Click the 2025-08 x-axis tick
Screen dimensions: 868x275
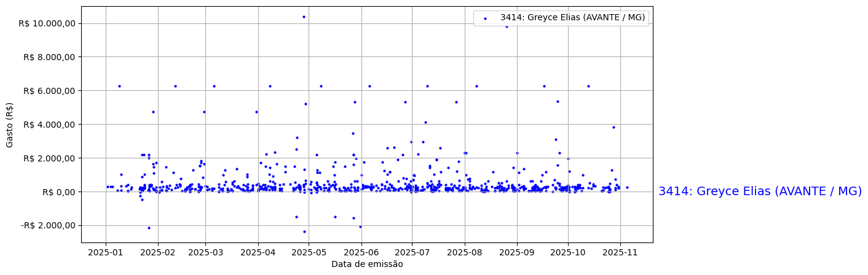[x=464, y=252]
